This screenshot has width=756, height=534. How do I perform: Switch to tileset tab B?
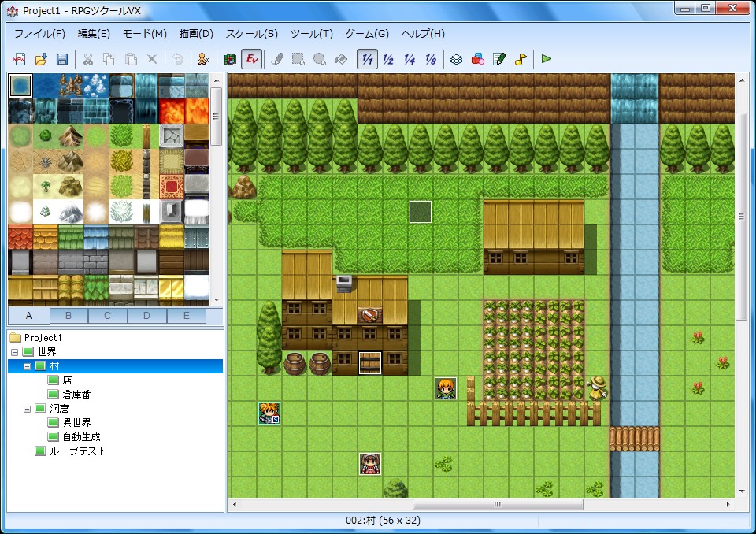pos(69,316)
